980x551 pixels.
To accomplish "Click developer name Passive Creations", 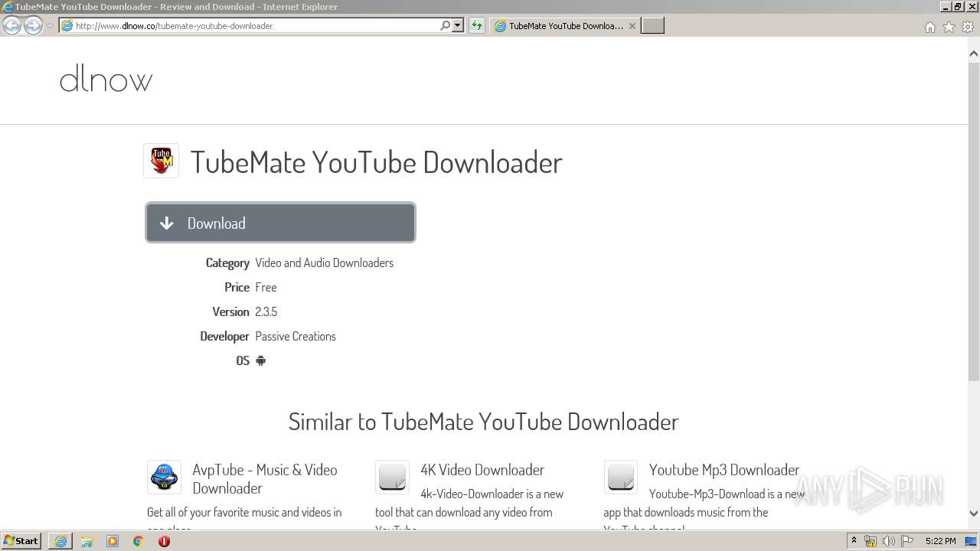I will pos(296,336).
